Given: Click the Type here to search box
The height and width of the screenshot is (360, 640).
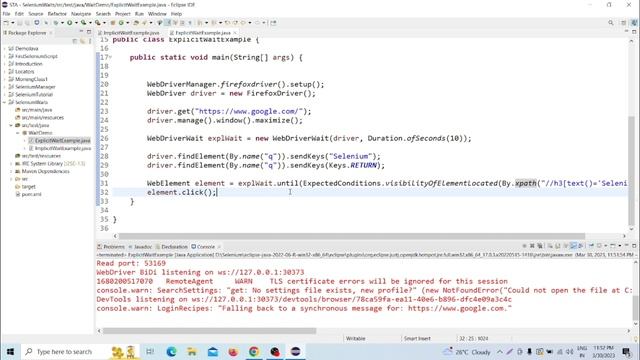Looking at the screenshot, I should pyautogui.click(x=64, y=351).
